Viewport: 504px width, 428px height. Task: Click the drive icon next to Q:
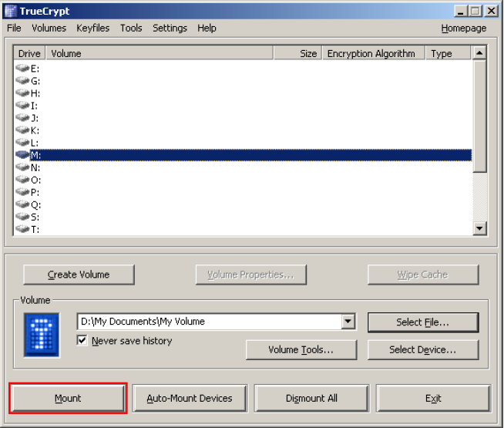(x=22, y=204)
